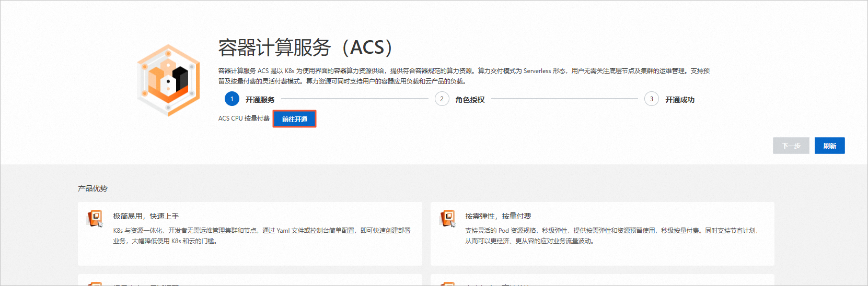Click the ACS intro paragraph text
This screenshot has height=286, width=868.
click(x=464, y=76)
